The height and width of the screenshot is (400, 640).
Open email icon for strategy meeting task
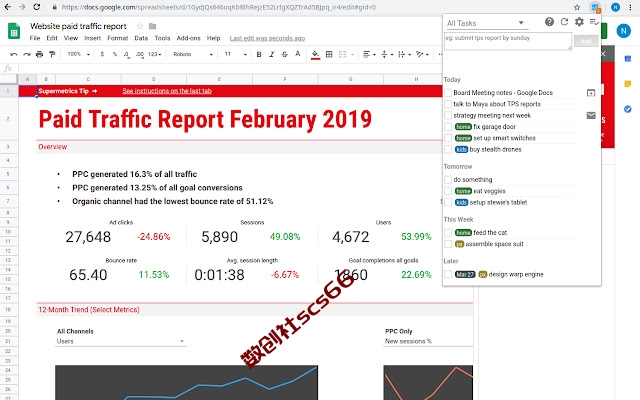tap(591, 116)
